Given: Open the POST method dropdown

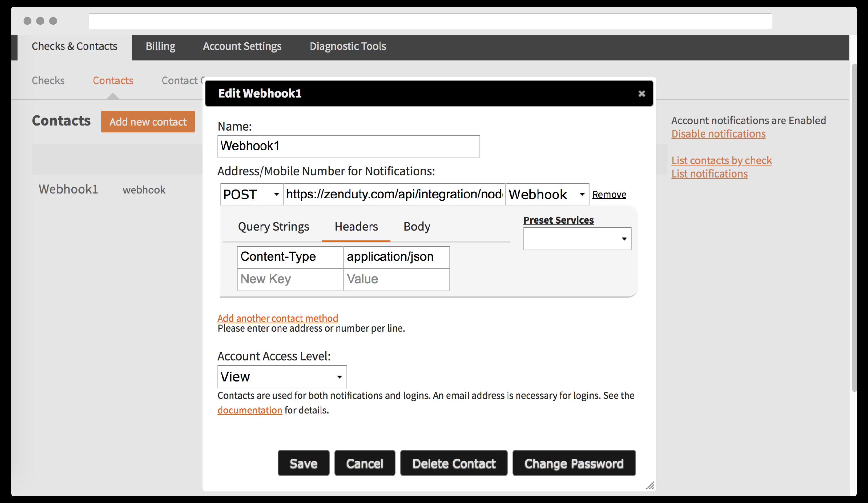Looking at the screenshot, I should 251,195.
